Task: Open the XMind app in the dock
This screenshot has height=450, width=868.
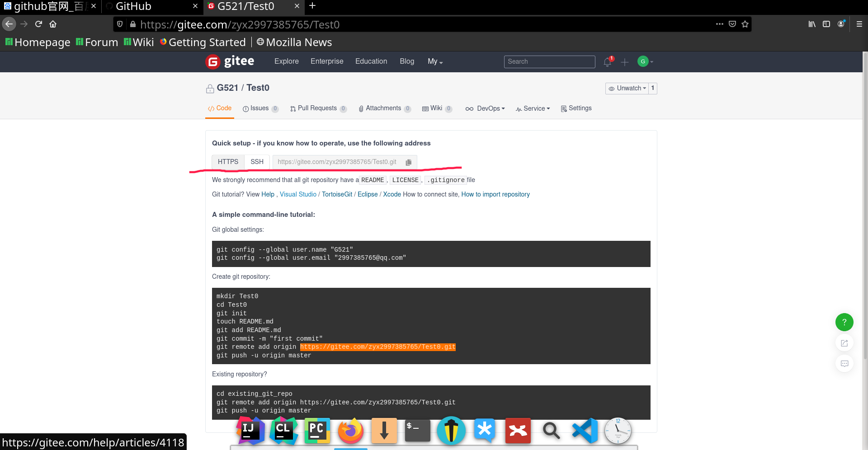Action: click(x=518, y=431)
